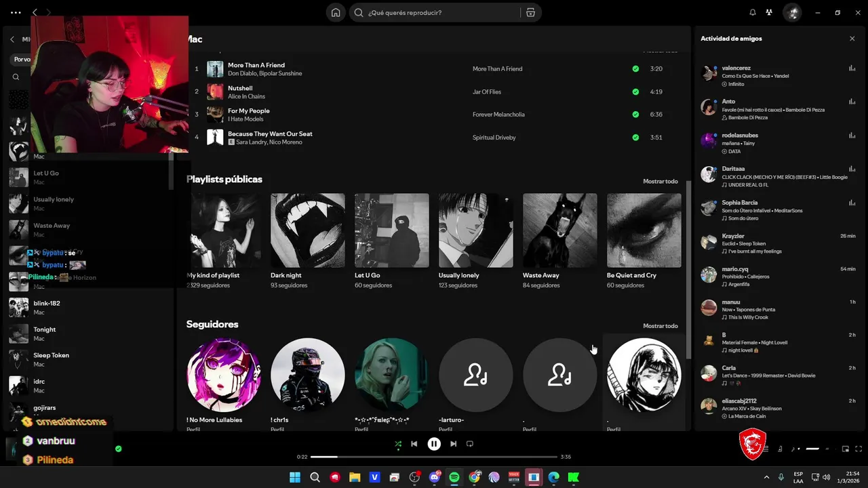The width and height of the screenshot is (868, 488).
Task: Open friend Sophia Barcia in activity panel
Action: click(x=778, y=210)
